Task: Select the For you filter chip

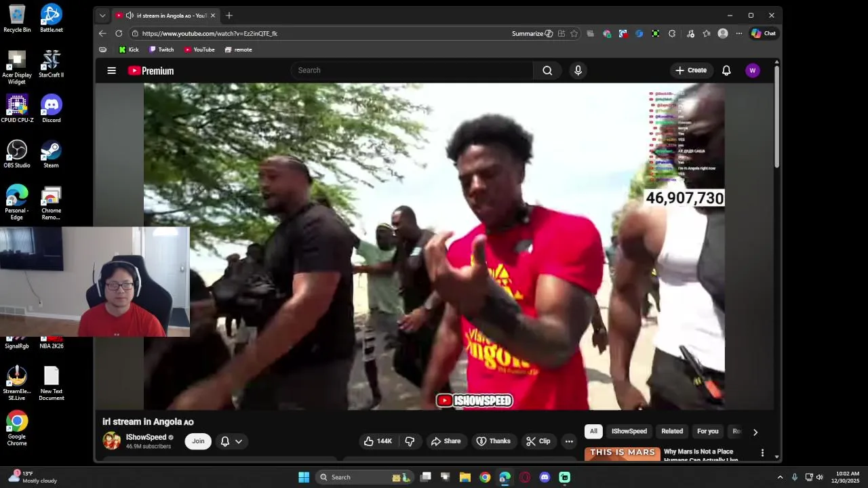Action: 707,431
